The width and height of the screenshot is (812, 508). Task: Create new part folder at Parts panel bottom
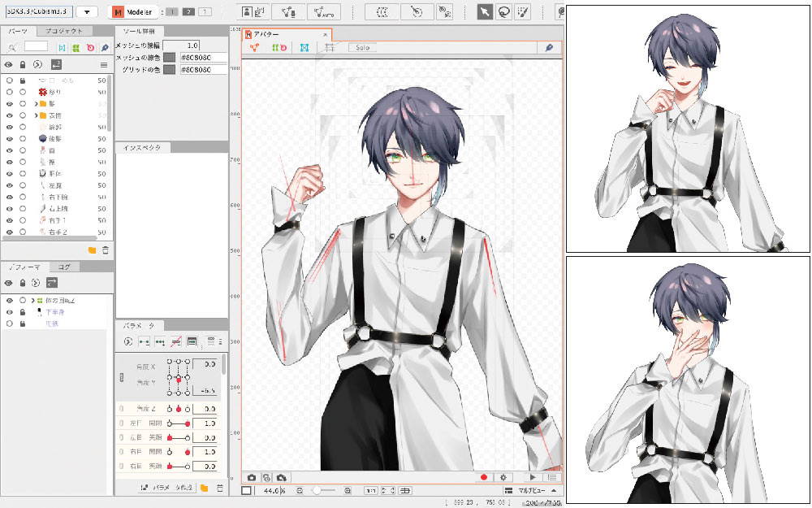[x=93, y=250]
